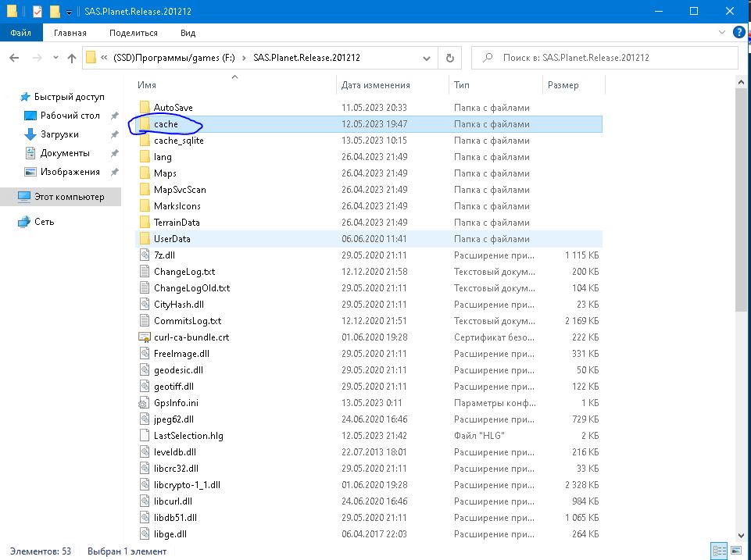Open the address bar history dropdown

[x=427, y=58]
